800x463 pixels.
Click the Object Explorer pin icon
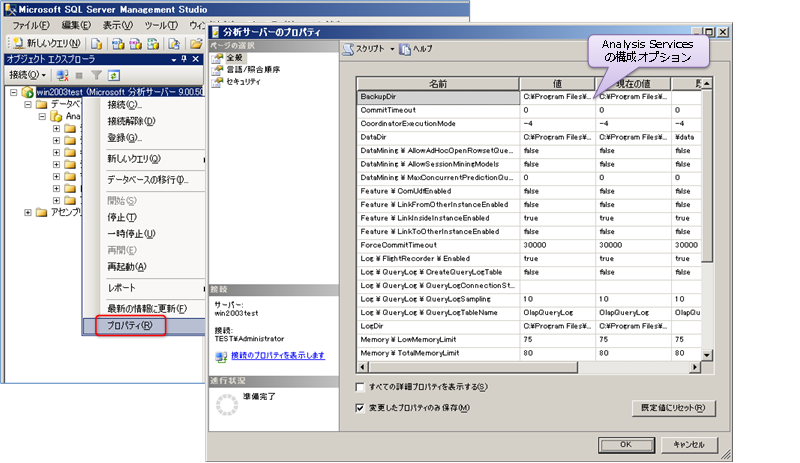pos(184,59)
